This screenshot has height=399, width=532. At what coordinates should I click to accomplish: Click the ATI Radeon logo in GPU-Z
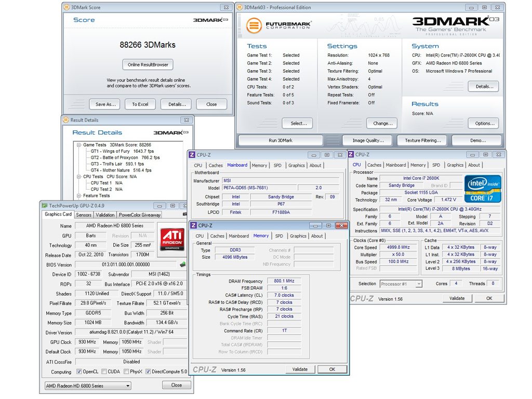[x=172, y=240]
